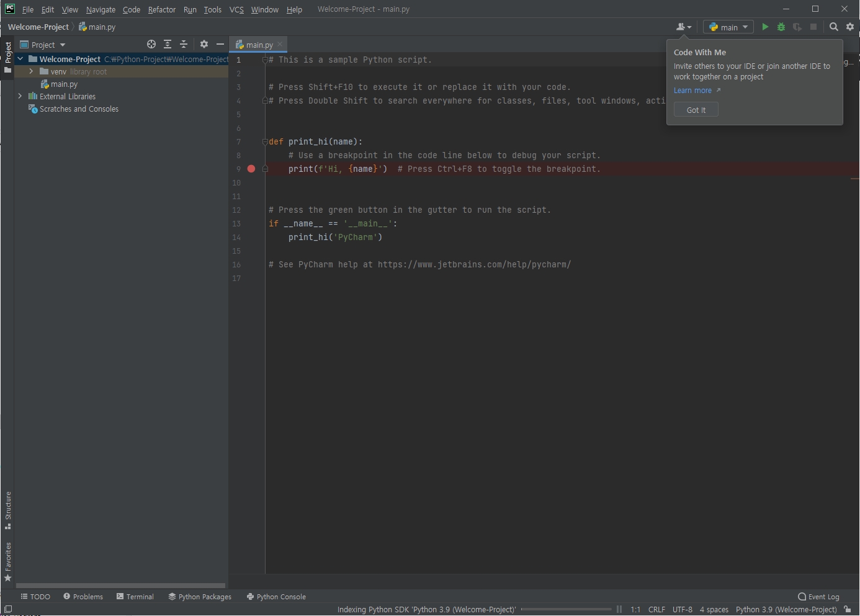
Task: Open the File menu
Action: click(28, 9)
